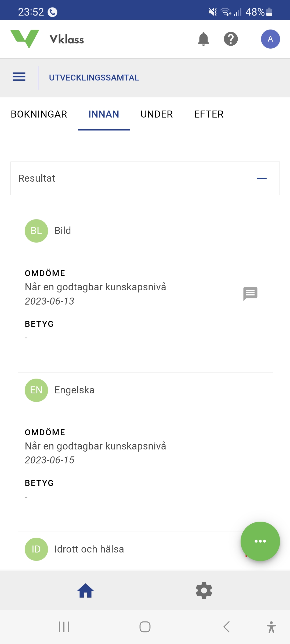Collapse the Resultat section

pyautogui.click(x=262, y=178)
